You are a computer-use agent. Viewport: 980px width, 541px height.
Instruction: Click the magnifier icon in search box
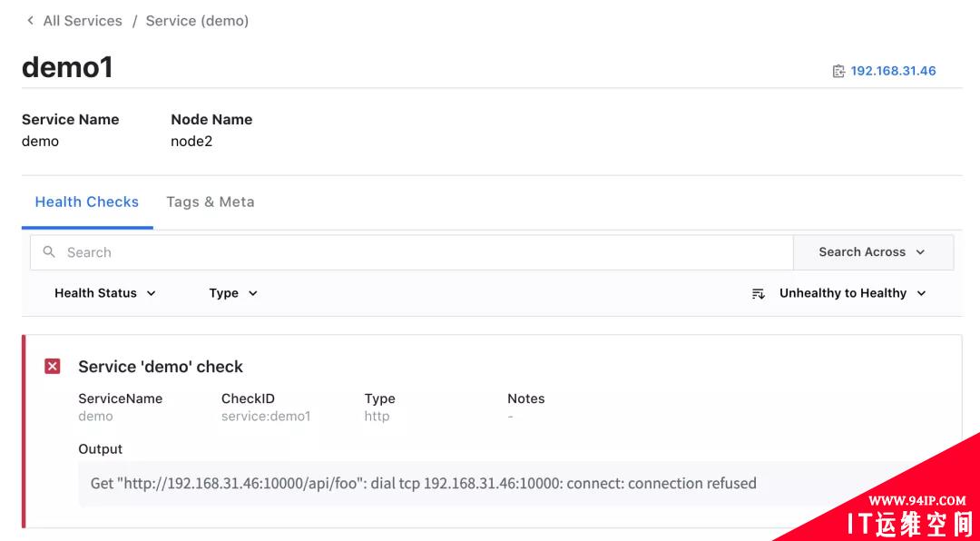coord(49,252)
